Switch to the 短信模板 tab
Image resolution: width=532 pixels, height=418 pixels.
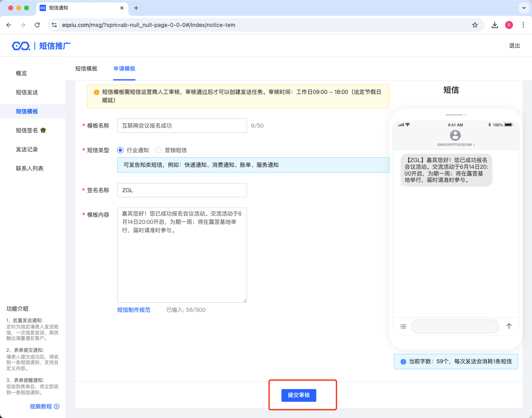point(86,69)
